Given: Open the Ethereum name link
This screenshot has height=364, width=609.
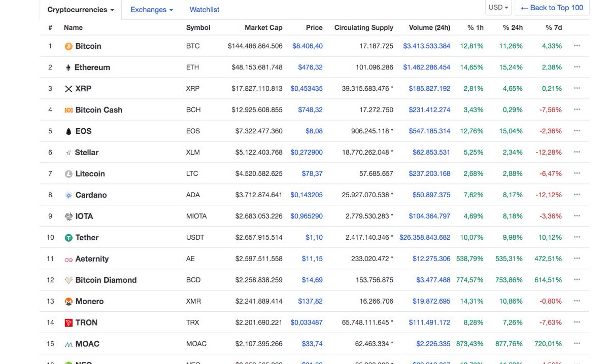Looking at the screenshot, I should click(x=92, y=67).
